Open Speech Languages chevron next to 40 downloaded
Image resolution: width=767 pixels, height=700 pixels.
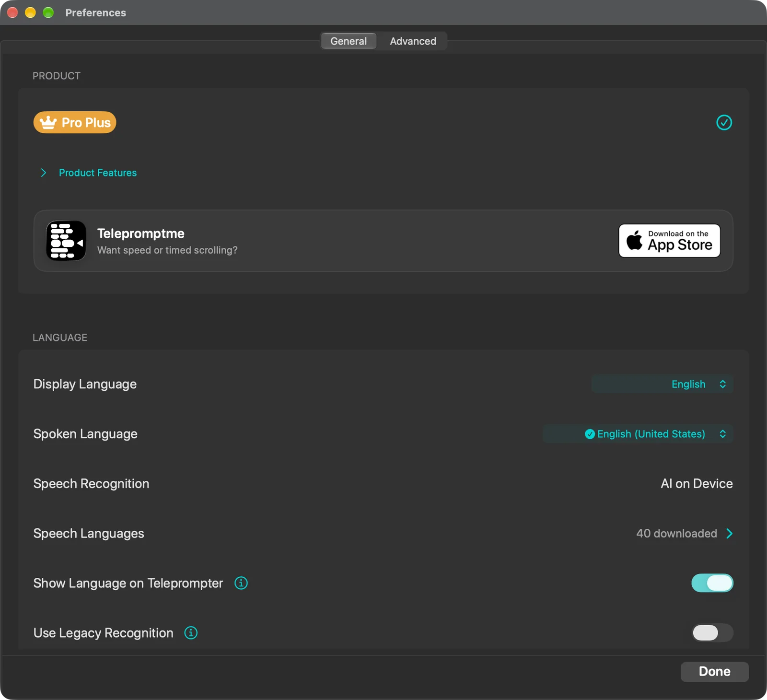(x=729, y=534)
